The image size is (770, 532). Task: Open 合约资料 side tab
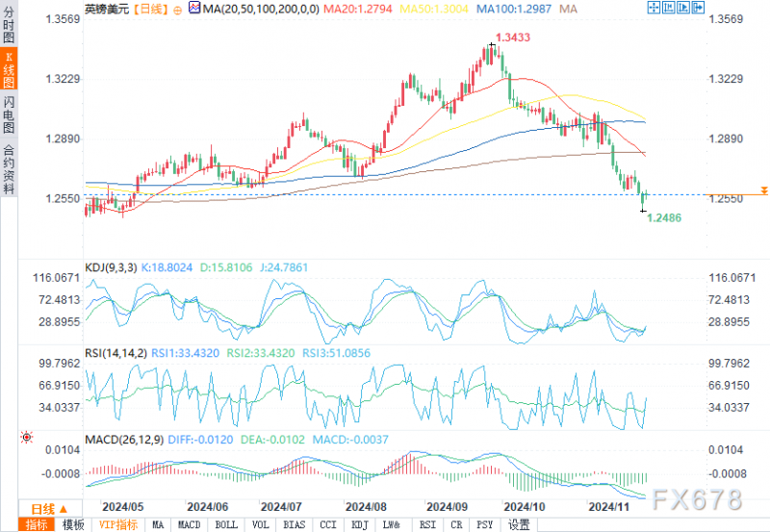[9, 169]
